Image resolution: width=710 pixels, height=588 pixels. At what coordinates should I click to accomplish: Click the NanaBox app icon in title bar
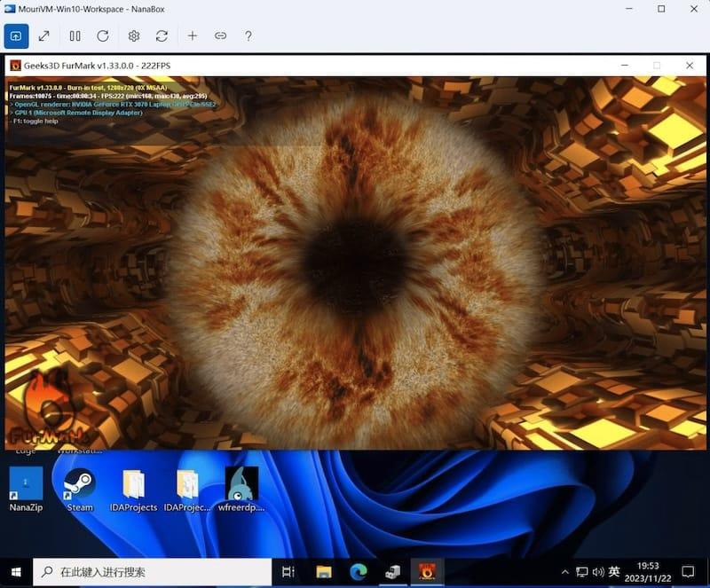[x=10, y=9]
